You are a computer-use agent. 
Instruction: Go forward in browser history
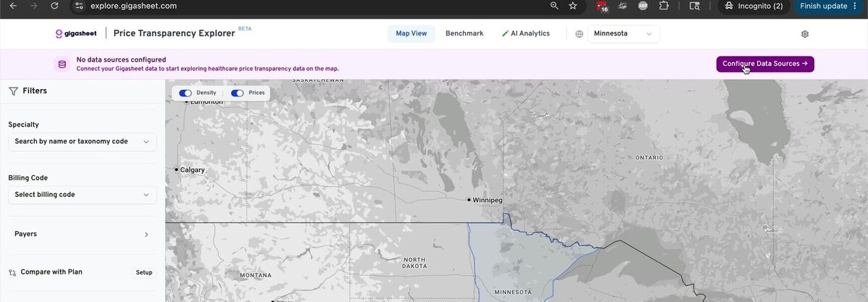pos(34,6)
